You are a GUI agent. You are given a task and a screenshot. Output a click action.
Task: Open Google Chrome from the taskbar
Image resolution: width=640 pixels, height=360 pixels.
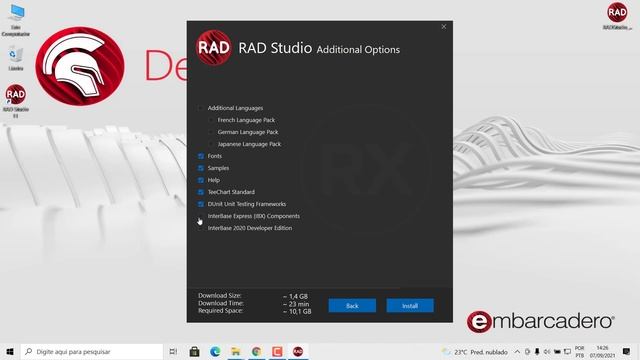(256, 351)
